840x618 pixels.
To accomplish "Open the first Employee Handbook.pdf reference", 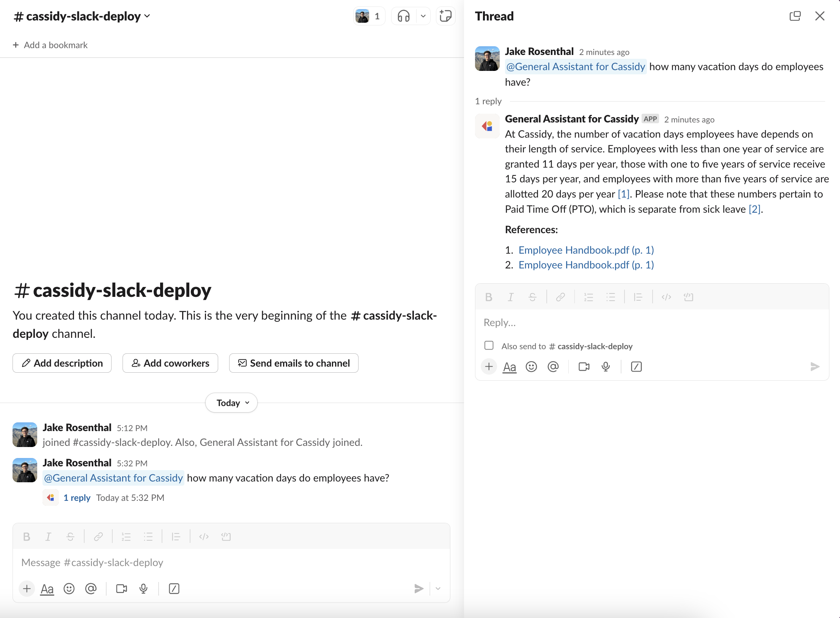I will pos(586,250).
